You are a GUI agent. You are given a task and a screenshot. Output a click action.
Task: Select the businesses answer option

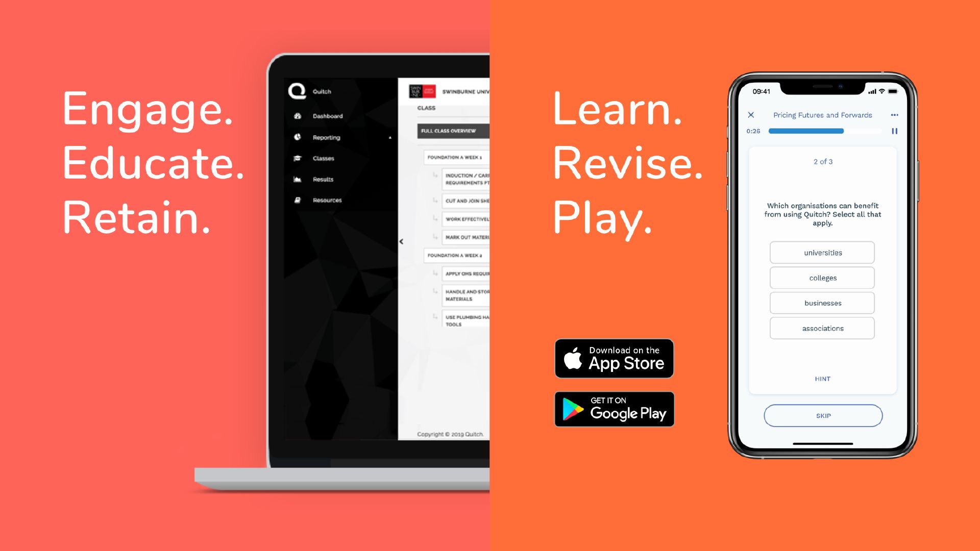pyautogui.click(x=822, y=303)
